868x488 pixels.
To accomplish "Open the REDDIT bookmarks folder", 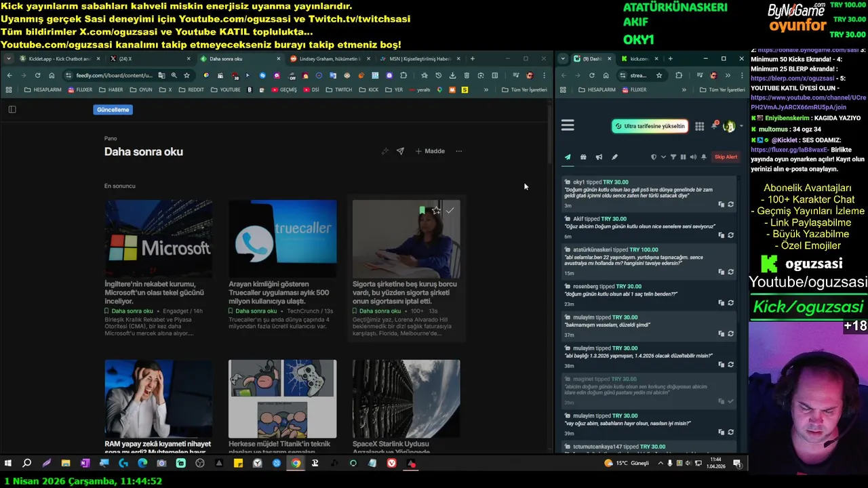I will coord(191,89).
